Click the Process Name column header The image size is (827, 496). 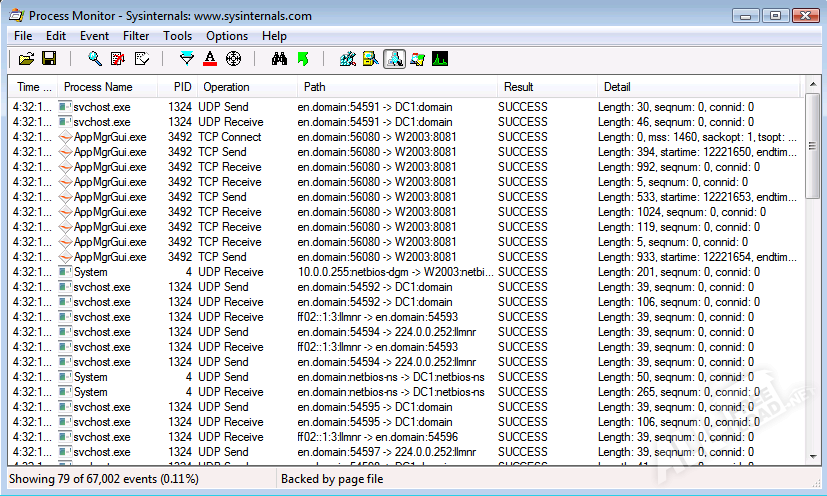point(98,87)
